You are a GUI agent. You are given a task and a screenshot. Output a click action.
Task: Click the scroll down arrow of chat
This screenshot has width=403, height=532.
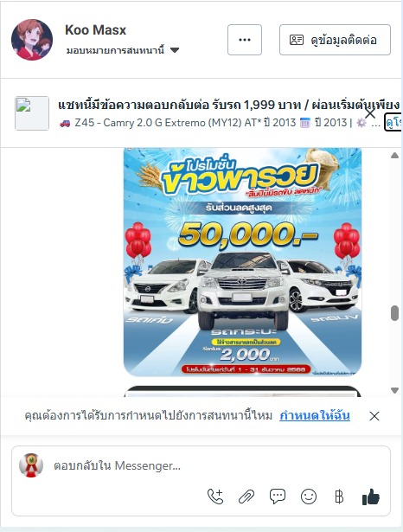click(x=394, y=390)
